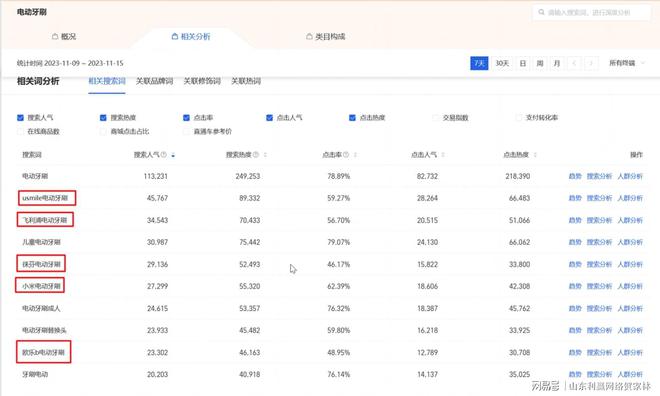Viewport: 660px width, 396px height.
Task: Click the 电动牙刷成人 search term
Action: [x=41, y=308]
